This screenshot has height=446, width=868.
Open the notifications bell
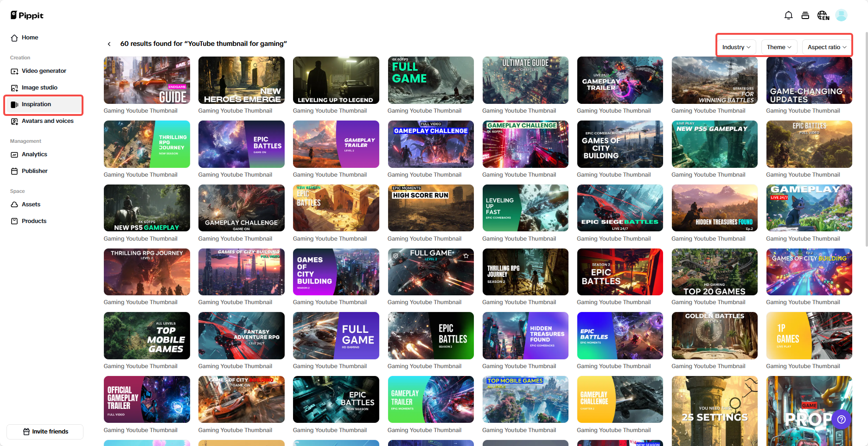tap(788, 15)
